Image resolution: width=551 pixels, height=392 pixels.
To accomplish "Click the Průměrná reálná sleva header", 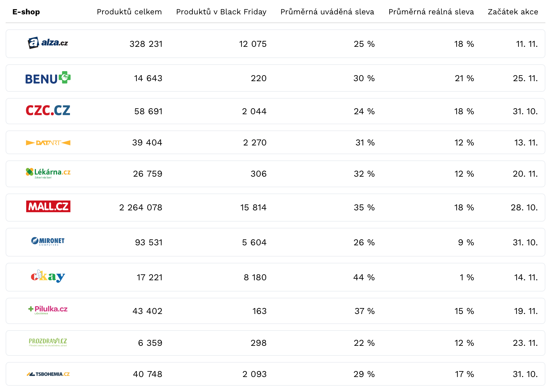I will [x=431, y=12].
